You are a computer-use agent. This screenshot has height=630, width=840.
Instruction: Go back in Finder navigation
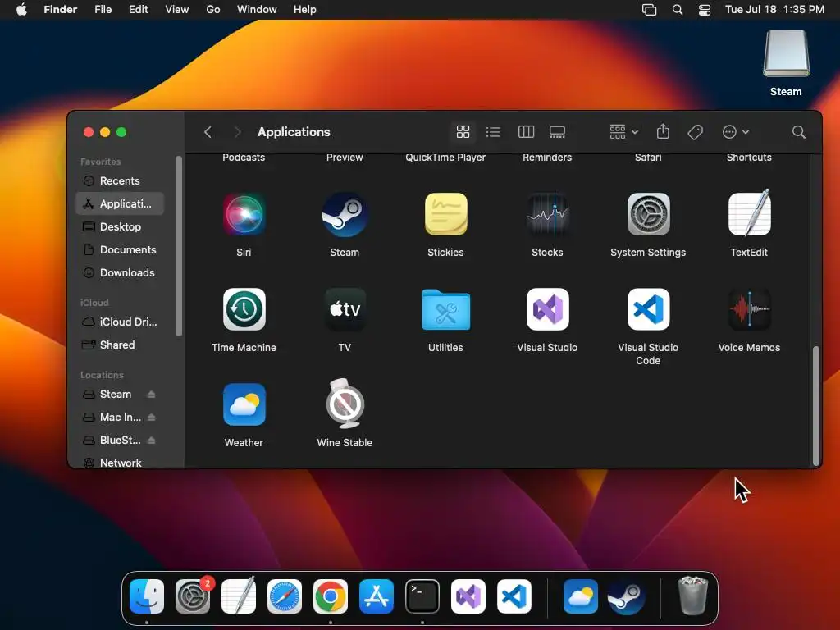208,132
